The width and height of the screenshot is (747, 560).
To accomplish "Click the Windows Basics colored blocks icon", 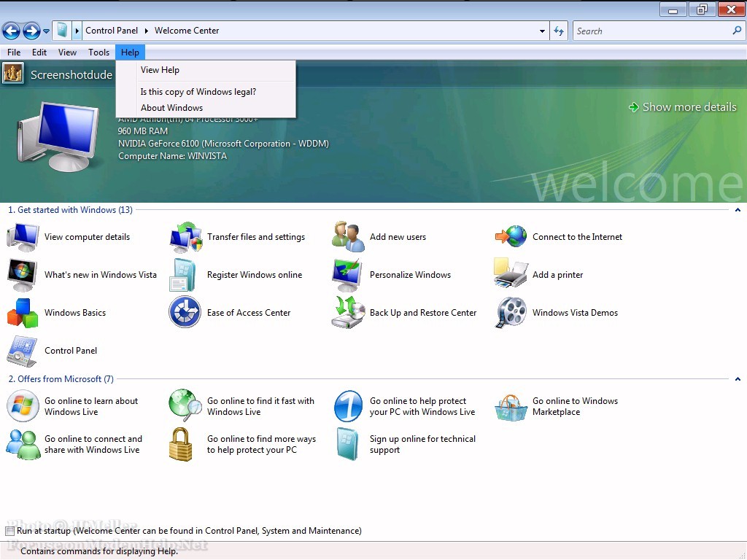I will point(23,313).
